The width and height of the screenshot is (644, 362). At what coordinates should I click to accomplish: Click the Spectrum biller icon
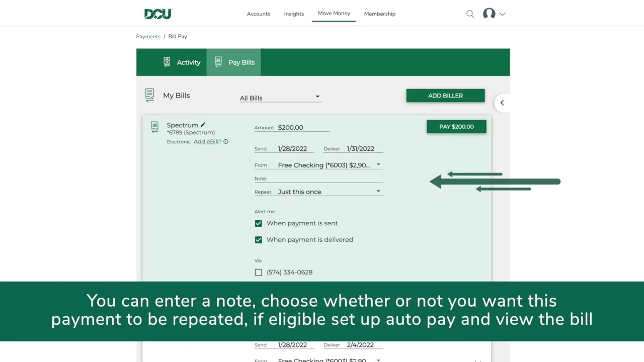154,127
